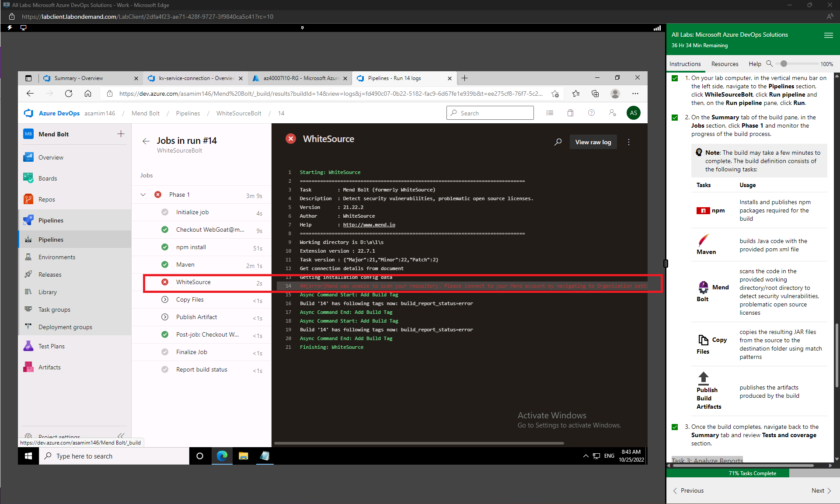Open the more actions menu in WhiteSource log pane
Image resolution: width=840 pixels, height=504 pixels.
tap(628, 142)
